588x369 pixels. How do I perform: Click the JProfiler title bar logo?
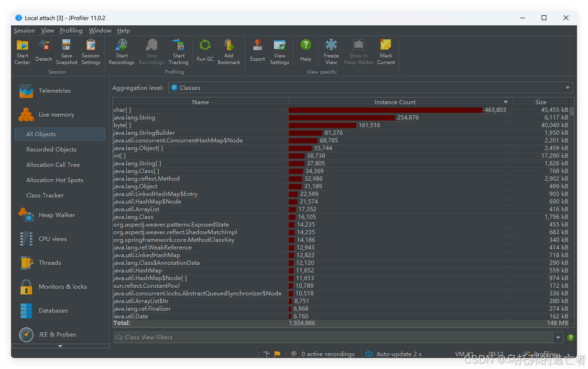tap(19, 18)
